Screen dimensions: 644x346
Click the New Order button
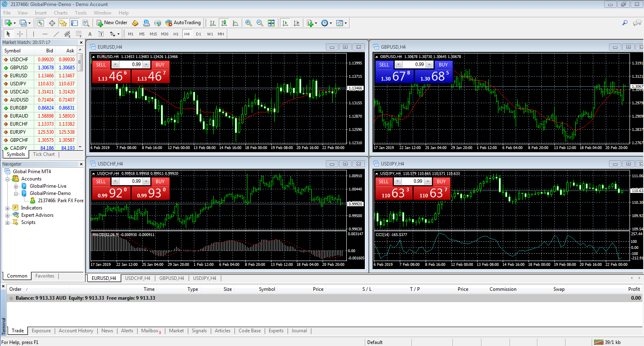click(x=112, y=23)
